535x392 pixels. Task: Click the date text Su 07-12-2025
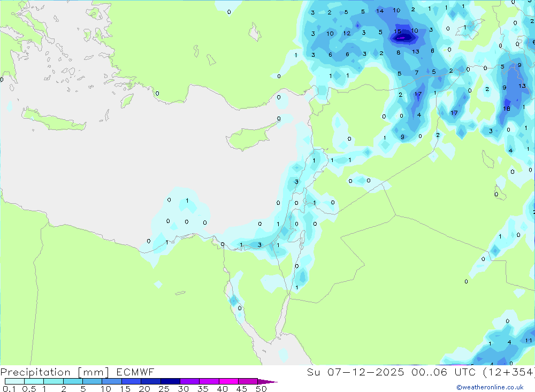(x=356, y=372)
